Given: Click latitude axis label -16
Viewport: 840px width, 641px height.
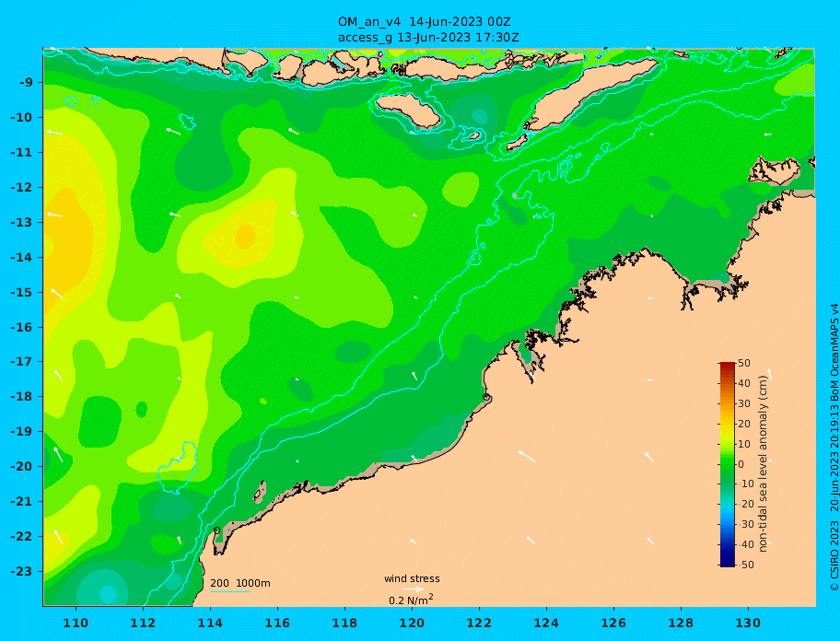Looking at the screenshot, I should coord(22,327).
